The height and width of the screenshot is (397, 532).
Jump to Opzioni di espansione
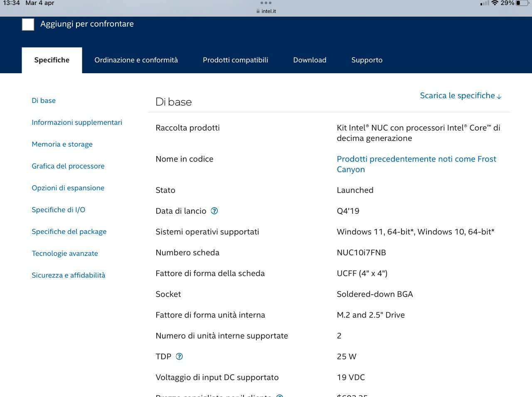[x=68, y=188]
